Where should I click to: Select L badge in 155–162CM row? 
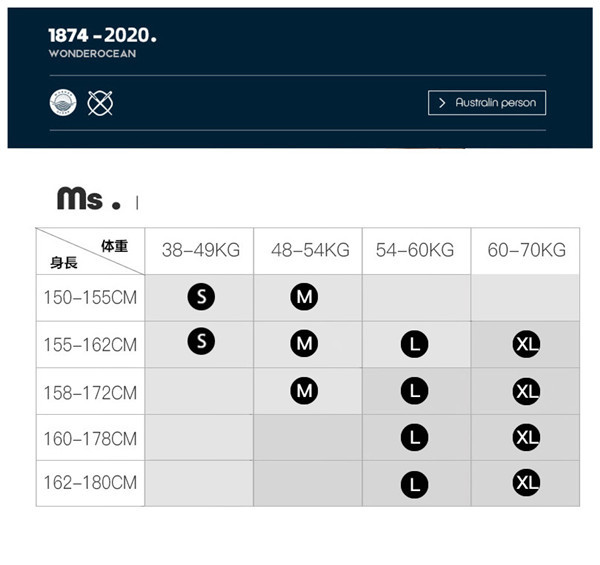coord(414,344)
